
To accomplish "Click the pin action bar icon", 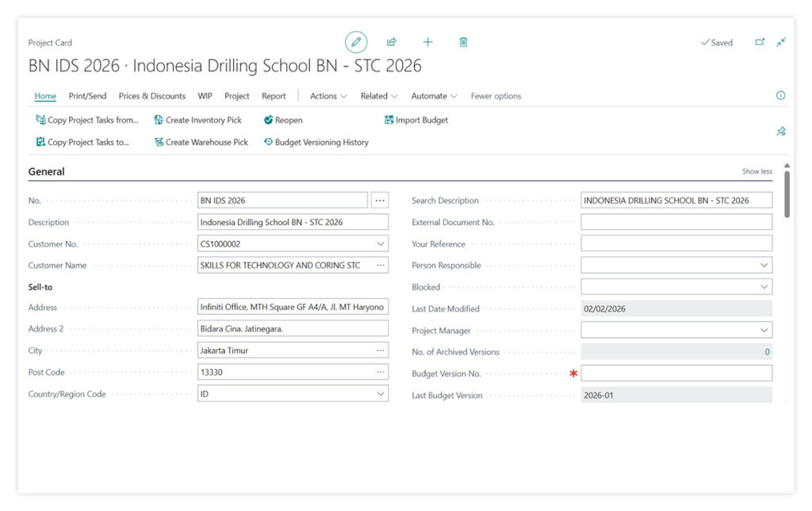I will 781,131.
